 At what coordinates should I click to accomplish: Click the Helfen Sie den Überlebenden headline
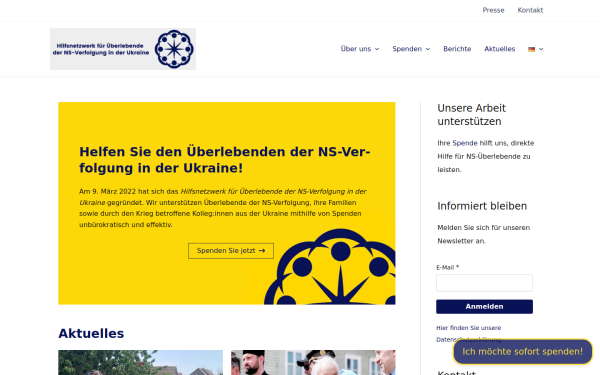click(x=225, y=160)
